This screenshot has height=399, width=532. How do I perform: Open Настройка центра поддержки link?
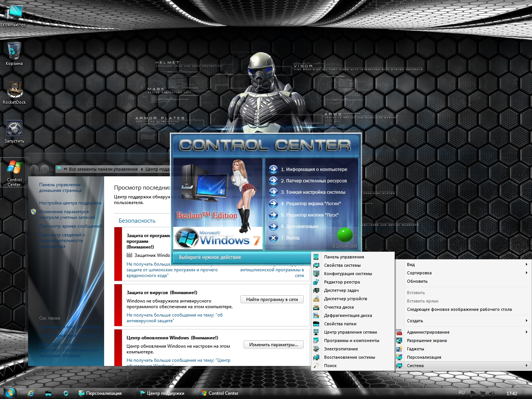tap(70, 203)
